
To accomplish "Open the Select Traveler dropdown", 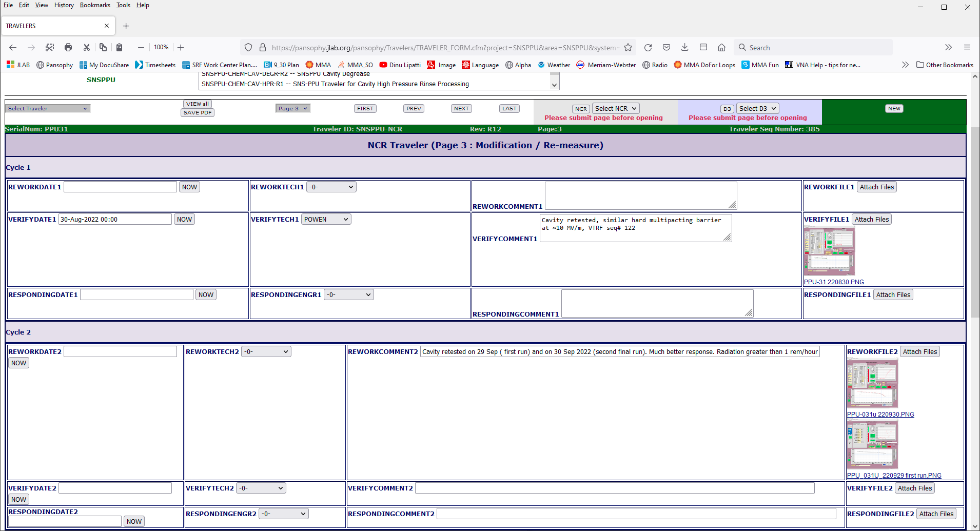I will point(48,108).
